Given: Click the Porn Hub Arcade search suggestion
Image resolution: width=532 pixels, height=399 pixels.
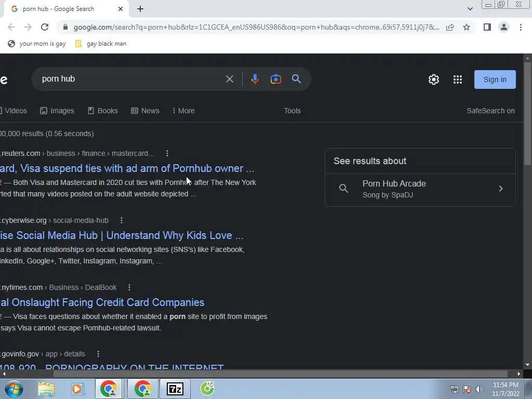Looking at the screenshot, I should tap(420, 189).
